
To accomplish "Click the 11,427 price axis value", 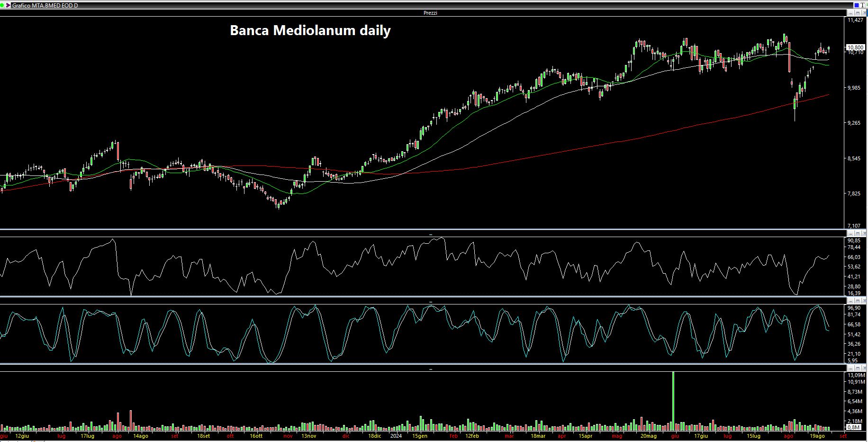I will (x=856, y=20).
